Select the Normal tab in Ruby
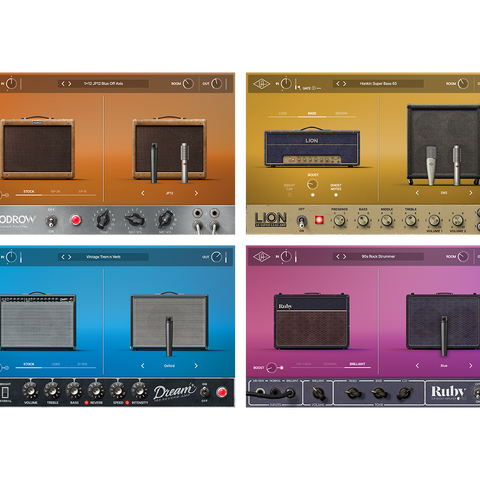Screen dimensions: 480x480 pyautogui.click(x=330, y=364)
